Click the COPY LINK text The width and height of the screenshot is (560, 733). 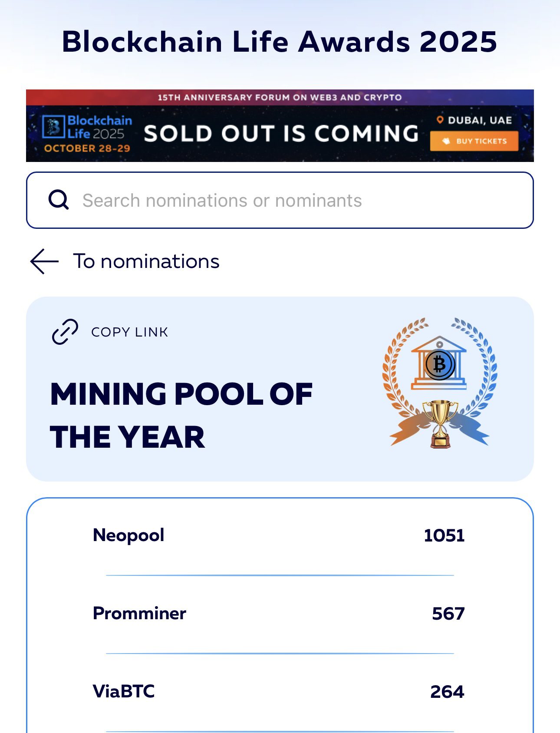[129, 332]
